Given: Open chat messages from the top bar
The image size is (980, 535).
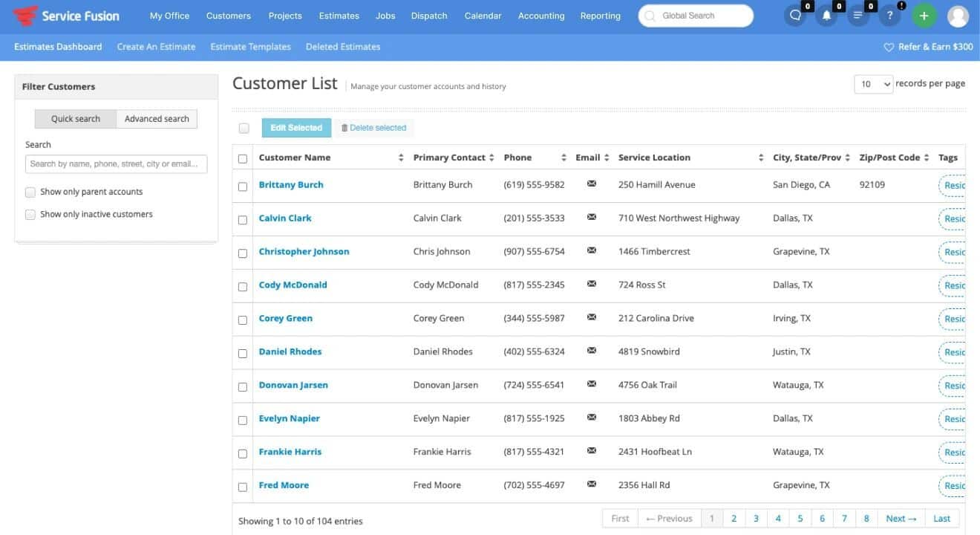Looking at the screenshot, I should [795, 15].
